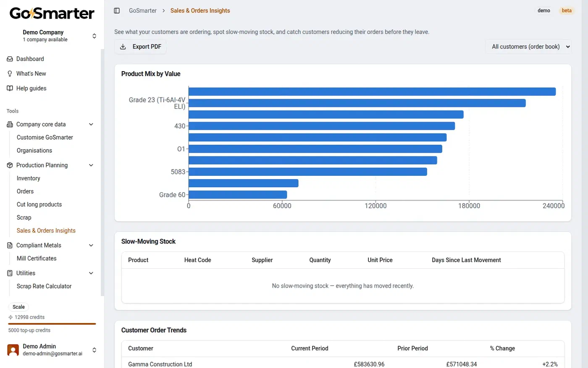588x368 pixels.
Task: Click the demo badge
Action: (544, 11)
